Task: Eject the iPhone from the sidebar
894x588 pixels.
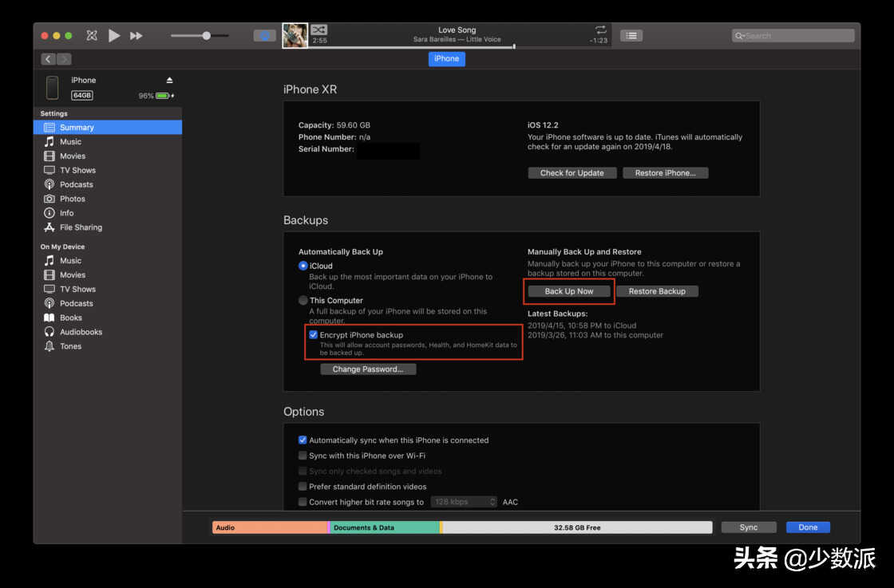Action: tap(169, 81)
